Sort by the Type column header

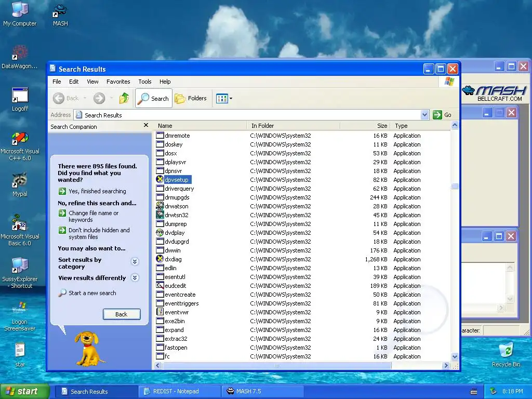pos(420,126)
